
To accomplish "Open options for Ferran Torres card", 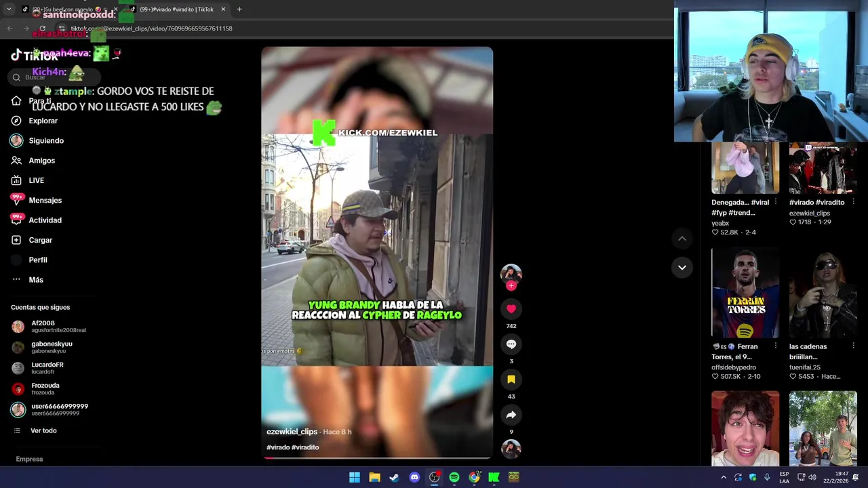I will [776, 346].
